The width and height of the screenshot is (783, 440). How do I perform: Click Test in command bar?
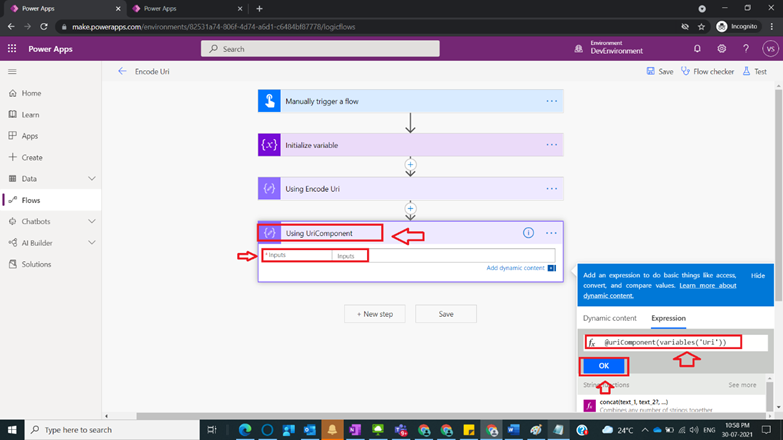click(x=755, y=71)
